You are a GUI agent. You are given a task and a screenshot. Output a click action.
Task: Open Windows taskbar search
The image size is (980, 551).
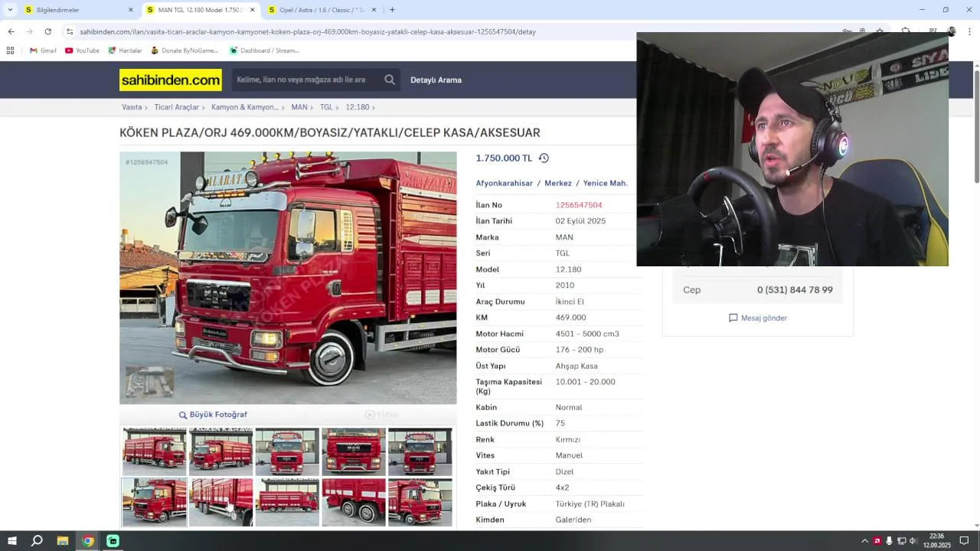[x=37, y=541]
